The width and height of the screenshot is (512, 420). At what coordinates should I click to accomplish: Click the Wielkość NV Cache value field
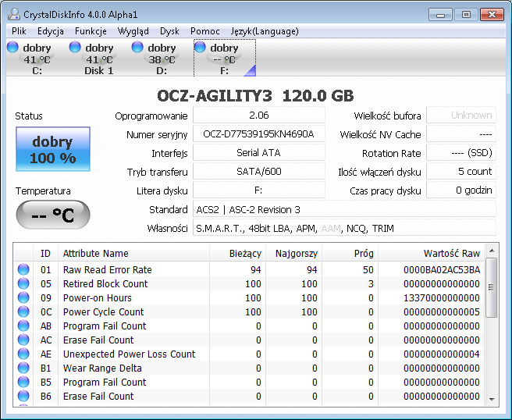tap(461, 134)
